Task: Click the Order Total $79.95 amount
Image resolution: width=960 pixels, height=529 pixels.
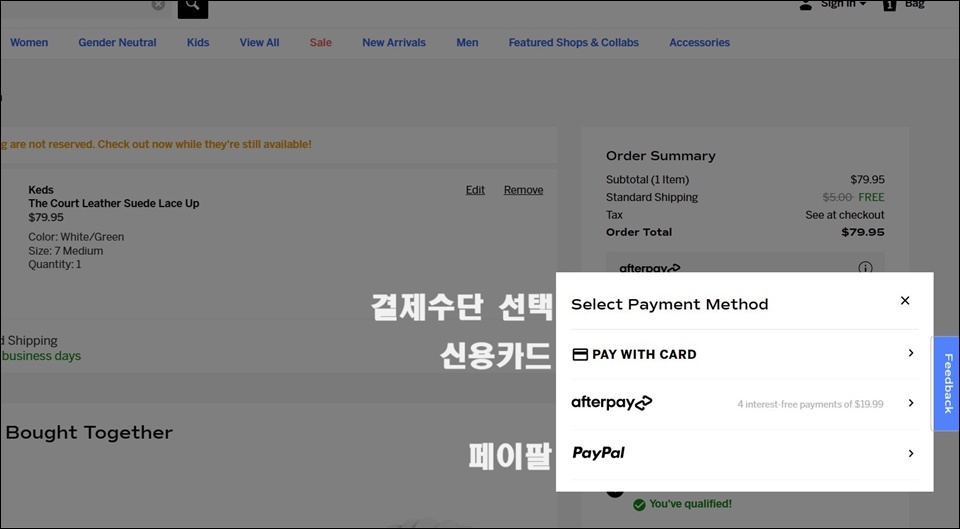Action: pyautogui.click(x=863, y=232)
